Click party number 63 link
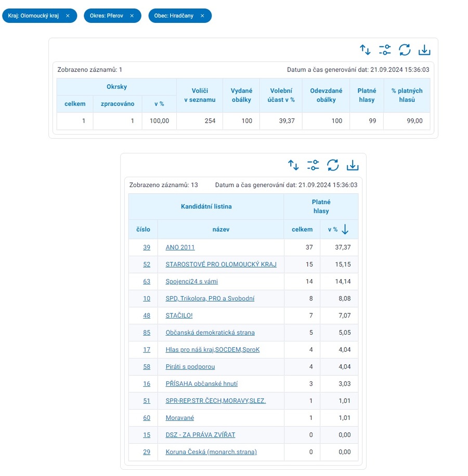The image size is (468, 476). tap(147, 282)
